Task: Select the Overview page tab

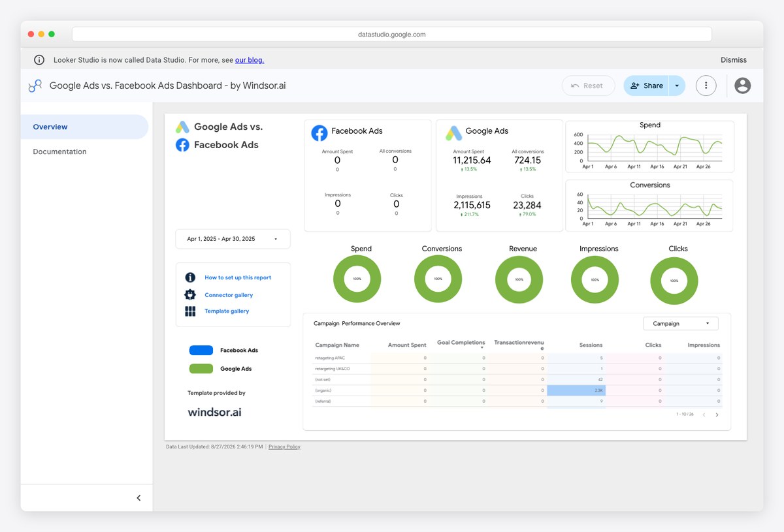Action: (84, 127)
